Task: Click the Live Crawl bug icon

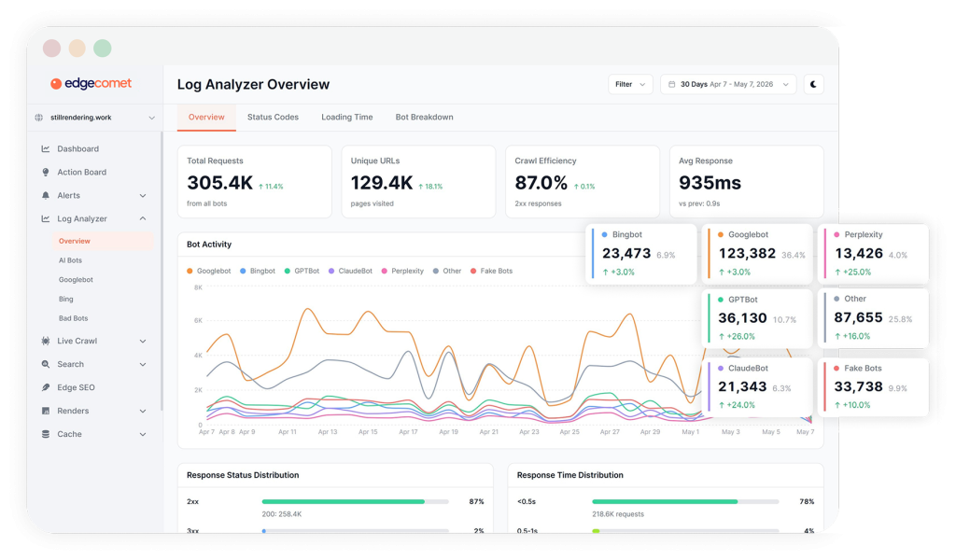Action: coord(46,342)
